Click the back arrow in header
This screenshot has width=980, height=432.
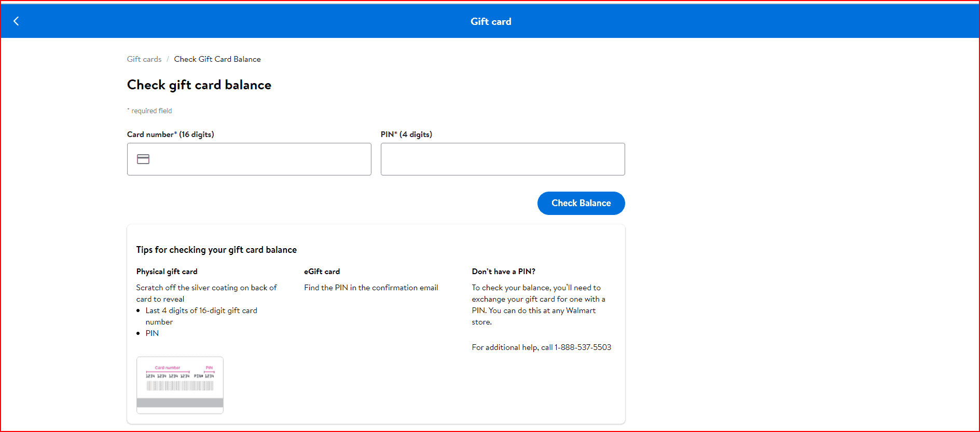16,21
